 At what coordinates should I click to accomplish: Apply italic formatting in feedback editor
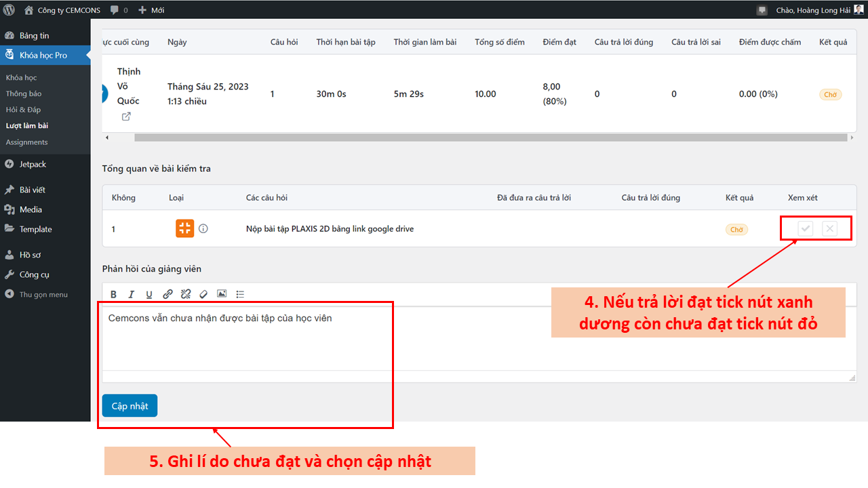131,294
